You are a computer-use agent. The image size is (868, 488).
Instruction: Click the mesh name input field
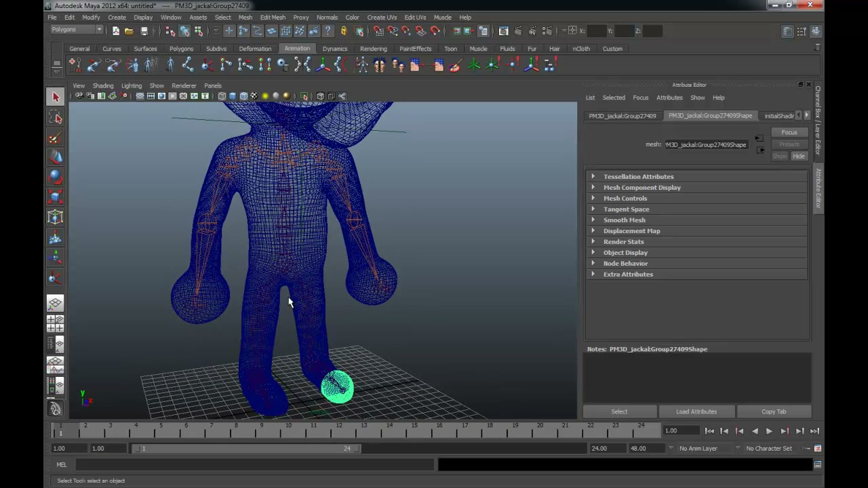click(705, 144)
